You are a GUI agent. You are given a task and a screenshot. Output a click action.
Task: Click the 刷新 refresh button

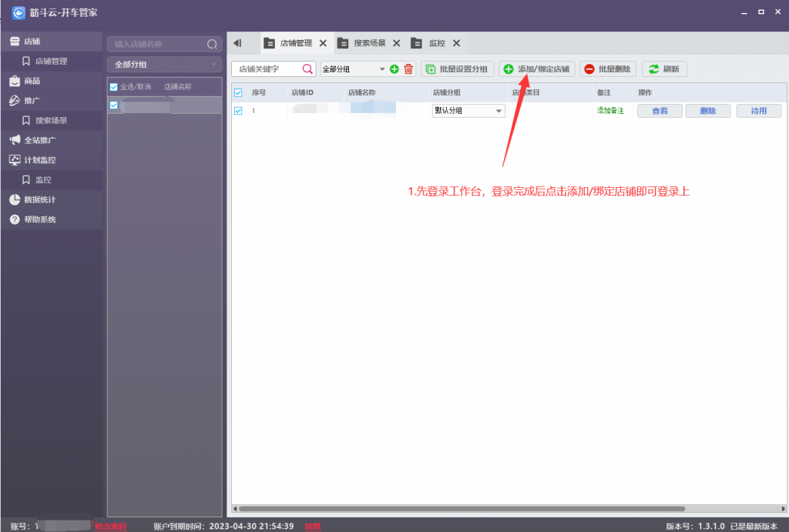point(664,69)
